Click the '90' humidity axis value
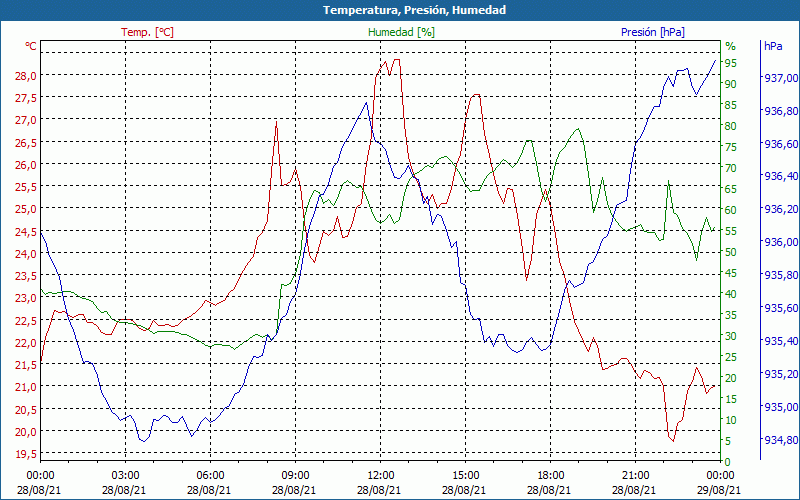This screenshot has height=500, width=800. click(x=731, y=84)
